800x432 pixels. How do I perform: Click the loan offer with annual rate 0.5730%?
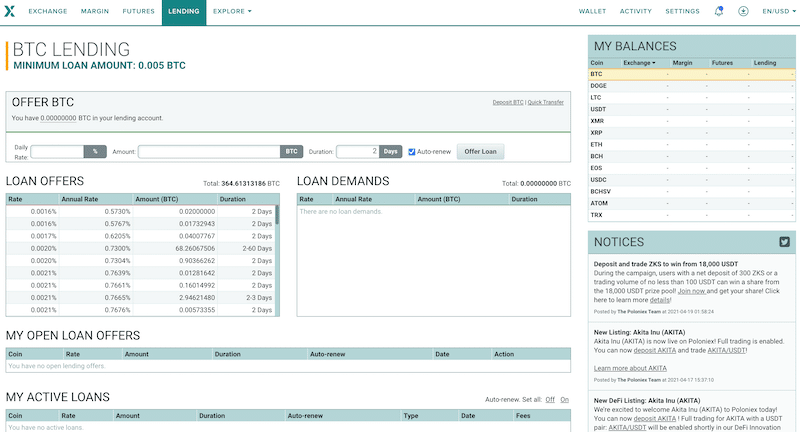pos(140,212)
